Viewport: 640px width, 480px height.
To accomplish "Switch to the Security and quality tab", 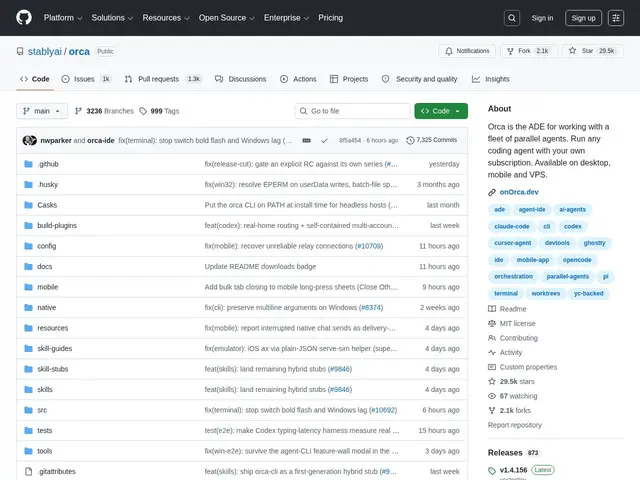I will (420, 79).
